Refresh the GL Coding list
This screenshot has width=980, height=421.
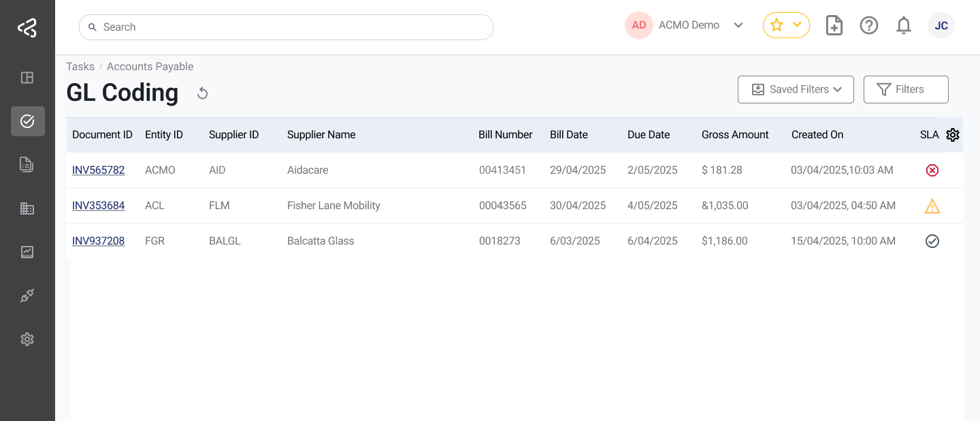click(x=202, y=93)
